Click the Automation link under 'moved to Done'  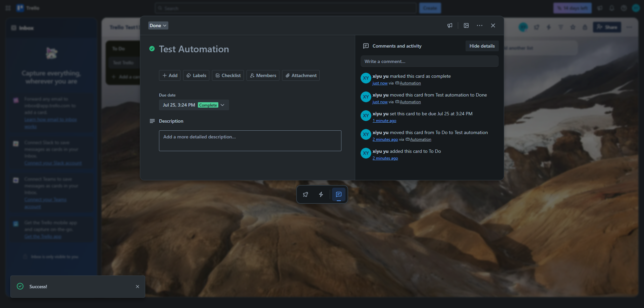click(x=410, y=102)
